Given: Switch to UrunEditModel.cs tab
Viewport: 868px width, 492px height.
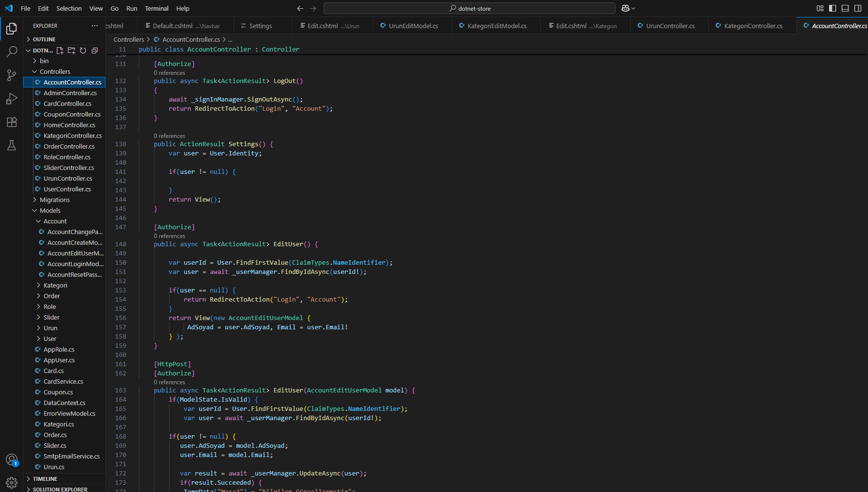Looking at the screenshot, I should click(412, 26).
